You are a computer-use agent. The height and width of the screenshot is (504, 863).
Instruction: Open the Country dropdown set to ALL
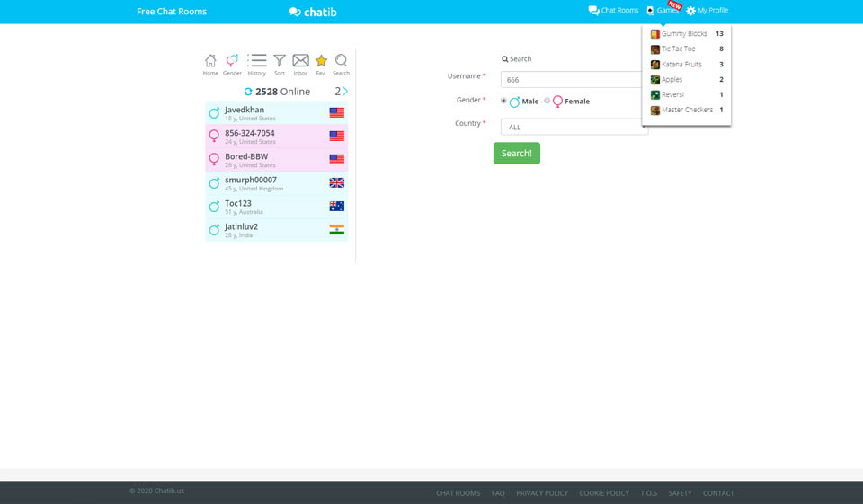tap(574, 127)
